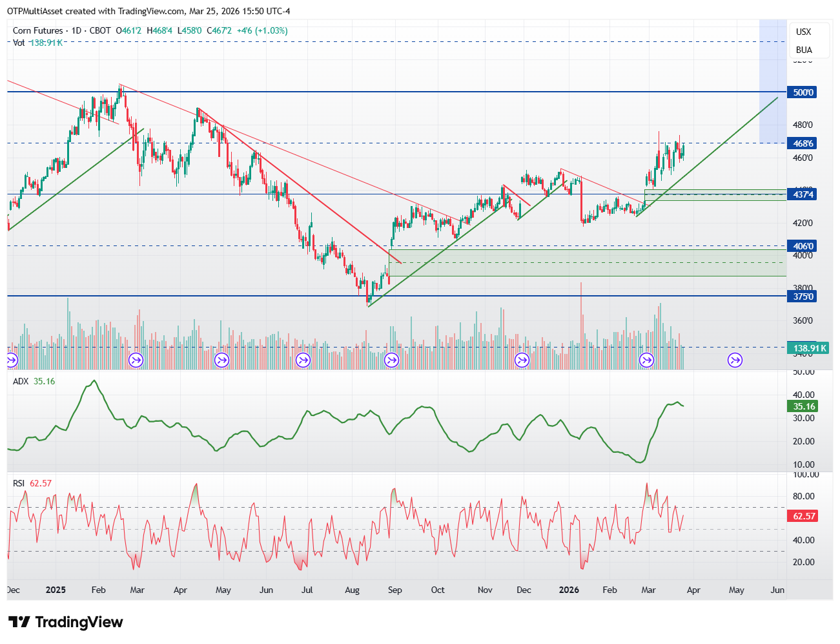
Task: Click the purple contract-roll marker near March 2025
Action: [136, 360]
